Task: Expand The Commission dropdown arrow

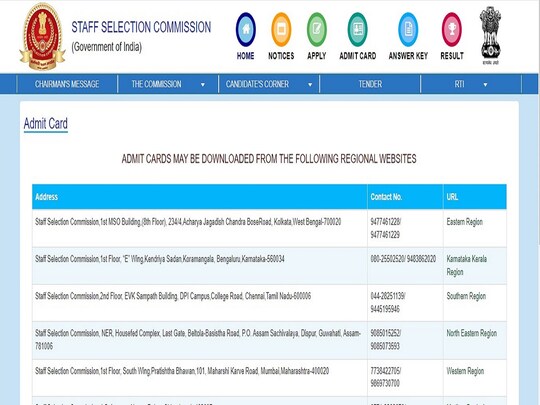Action: coord(203,85)
